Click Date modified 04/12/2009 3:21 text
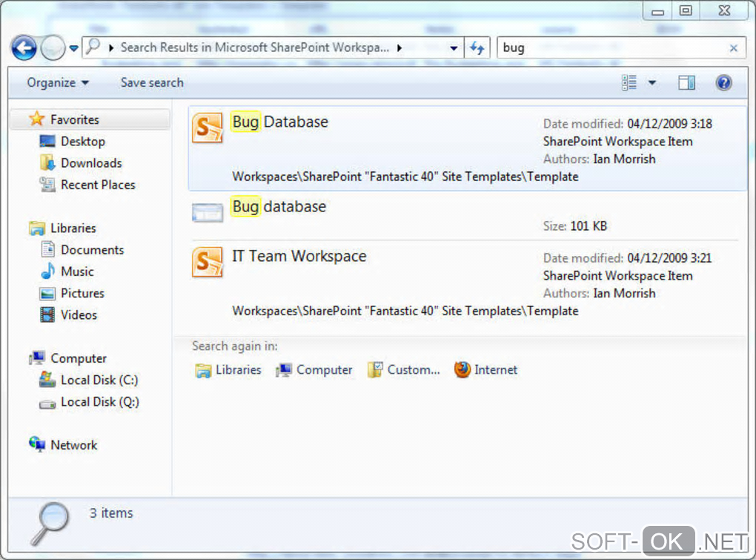This screenshot has height=560, width=756. [x=627, y=258]
